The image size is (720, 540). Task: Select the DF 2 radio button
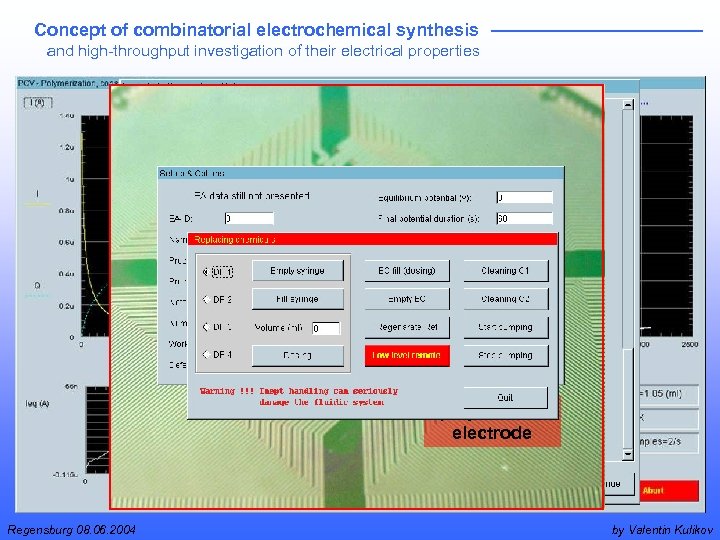(x=207, y=300)
